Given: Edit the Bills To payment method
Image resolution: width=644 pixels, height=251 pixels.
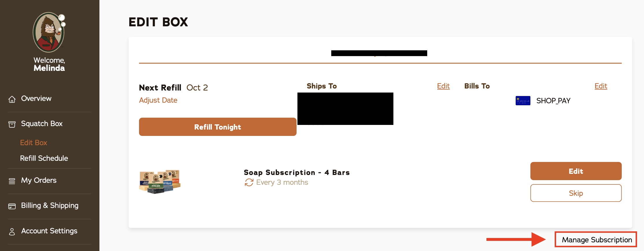Looking at the screenshot, I should [x=601, y=86].
